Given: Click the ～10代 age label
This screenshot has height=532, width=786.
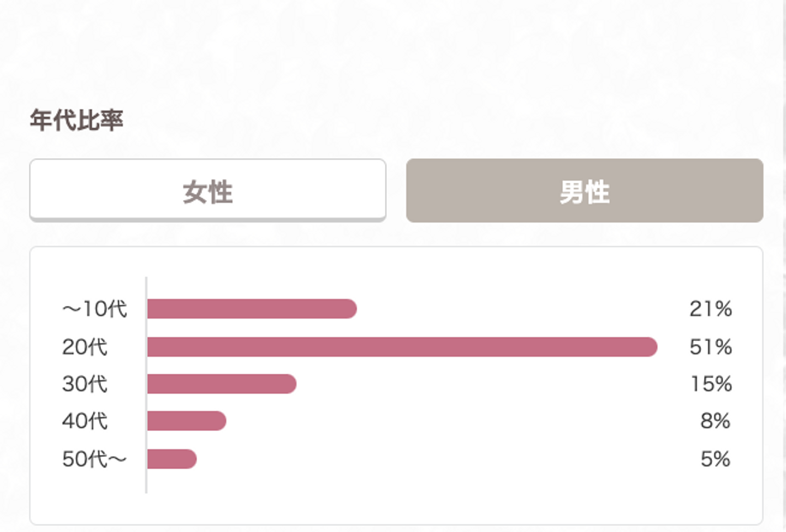Looking at the screenshot, I should [94, 309].
